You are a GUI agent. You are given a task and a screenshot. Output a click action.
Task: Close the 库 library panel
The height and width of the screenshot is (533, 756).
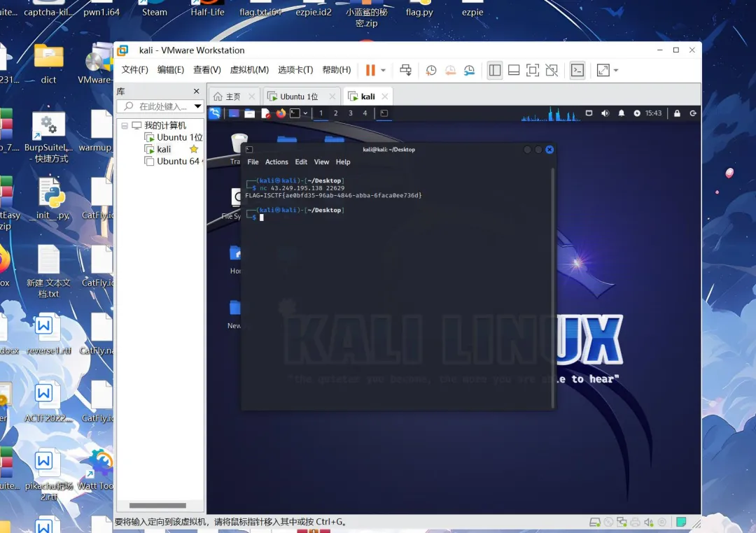point(196,91)
